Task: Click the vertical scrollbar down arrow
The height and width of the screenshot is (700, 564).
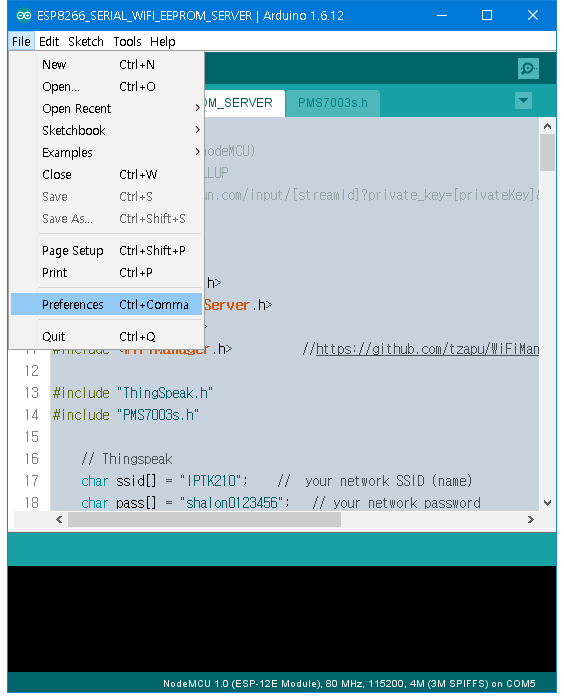Action: [547, 503]
